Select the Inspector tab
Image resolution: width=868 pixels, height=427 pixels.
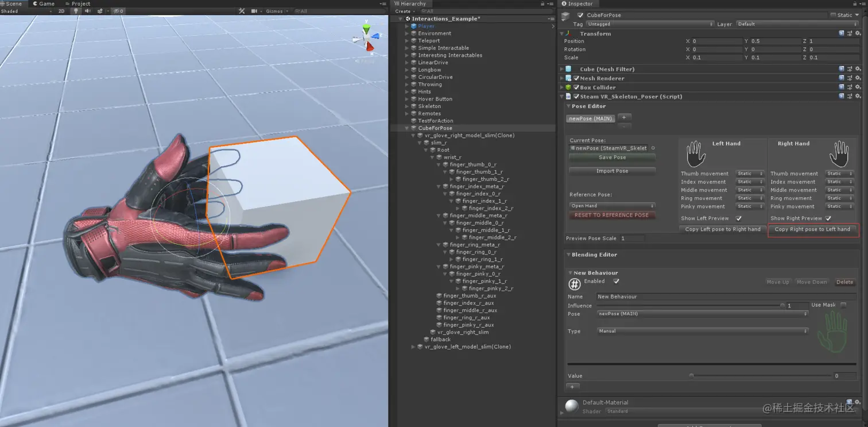click(577, 3)
